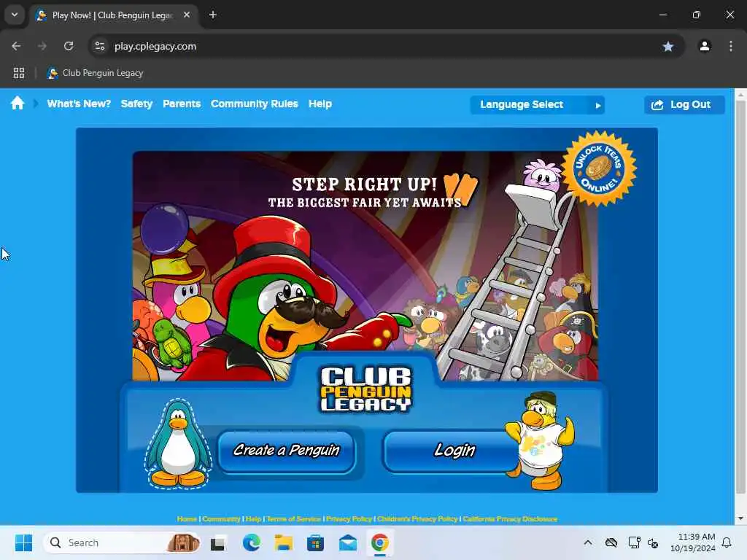
Task: Click the Windows taskbar Search box
Action: [x=122, y=542]
